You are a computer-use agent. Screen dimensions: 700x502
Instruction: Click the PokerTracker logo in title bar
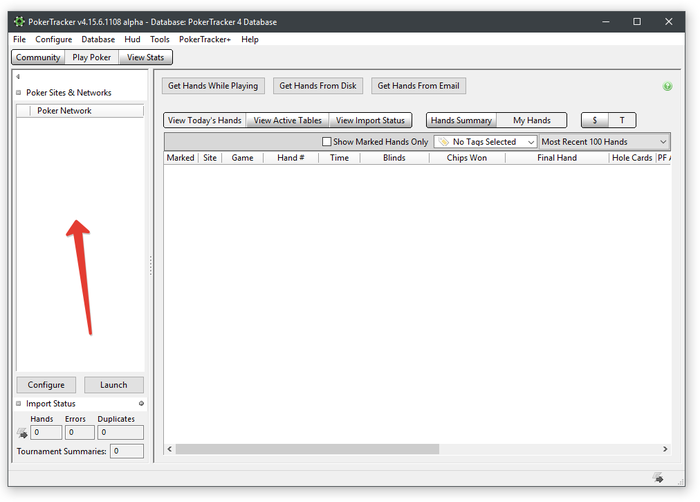[x=19, y=21]
